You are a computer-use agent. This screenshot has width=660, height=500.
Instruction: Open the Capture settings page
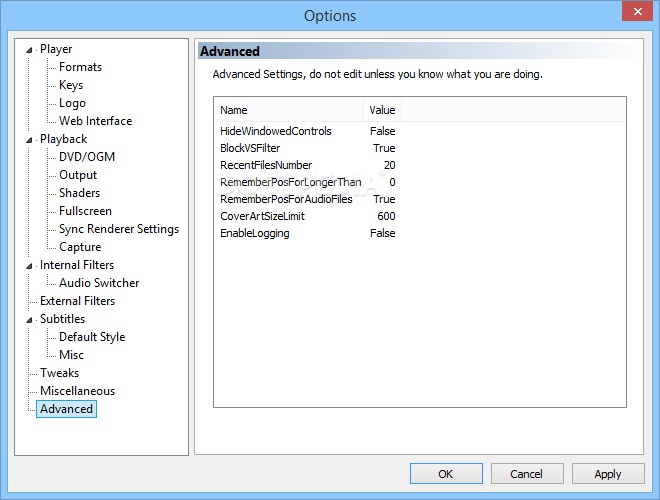click(x=80, y=247)
